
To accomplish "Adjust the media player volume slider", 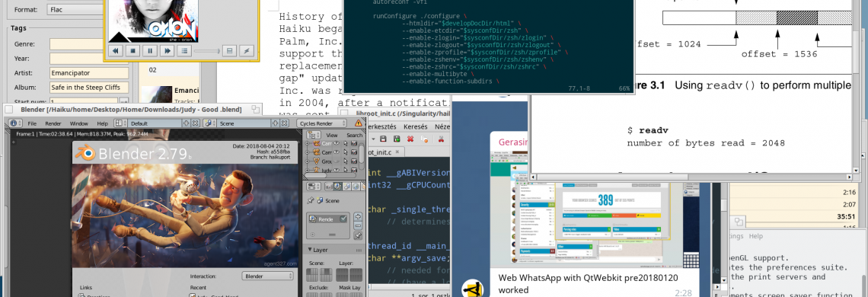I will [207, 51].
